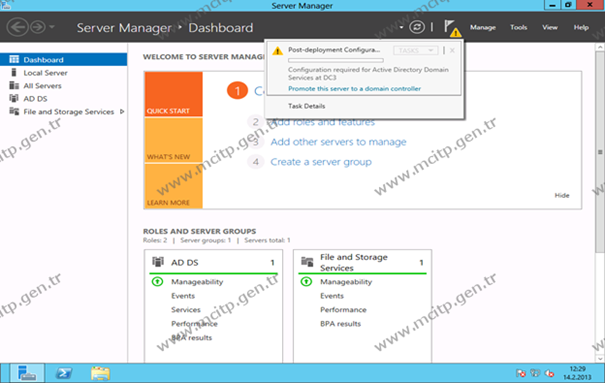Select Dashboard in the sidebar
The image size is (605, 383).
tap(64, 59)
